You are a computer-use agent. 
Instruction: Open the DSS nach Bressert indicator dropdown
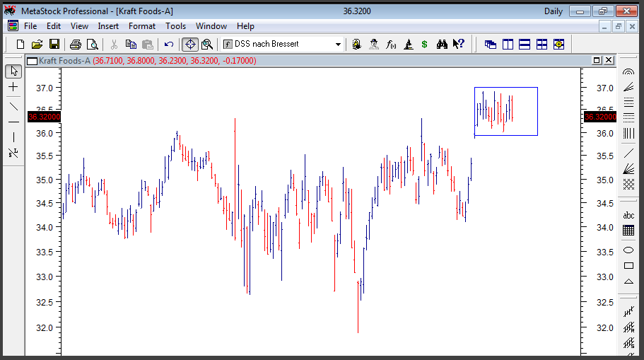point(338,45)
